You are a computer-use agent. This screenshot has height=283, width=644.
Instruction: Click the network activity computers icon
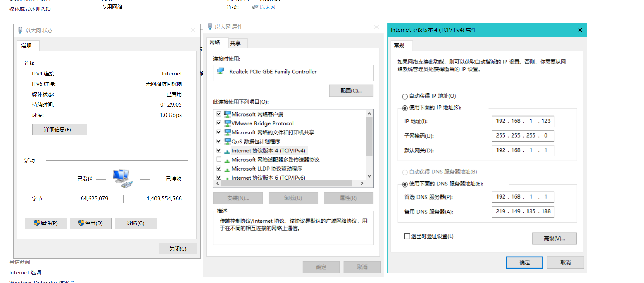pos(122,178)
